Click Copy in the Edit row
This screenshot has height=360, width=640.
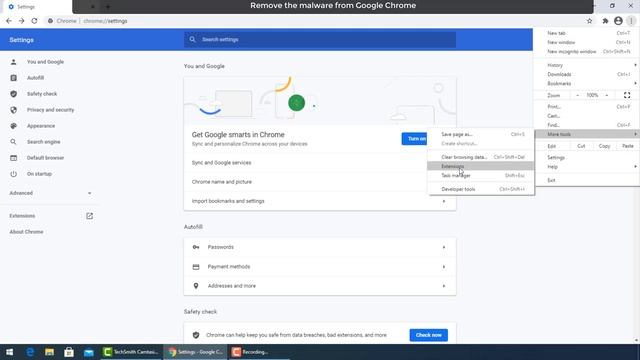coord(604,146)
